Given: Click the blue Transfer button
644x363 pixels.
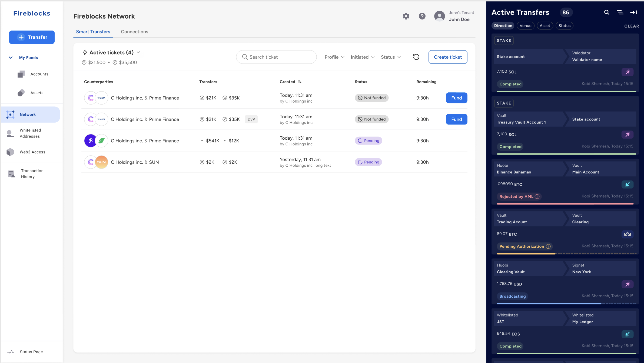Looking at the screenshot, I should (32, 37).
